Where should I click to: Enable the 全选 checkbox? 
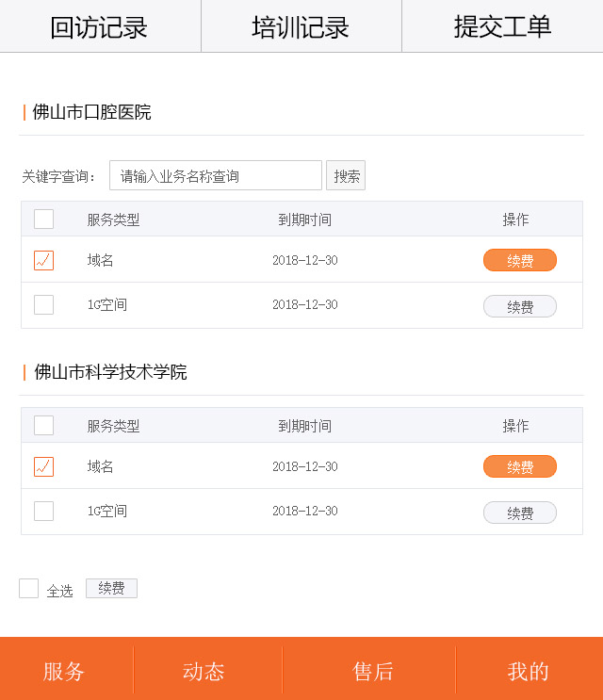pyautogui.click(x=29, y=589)
